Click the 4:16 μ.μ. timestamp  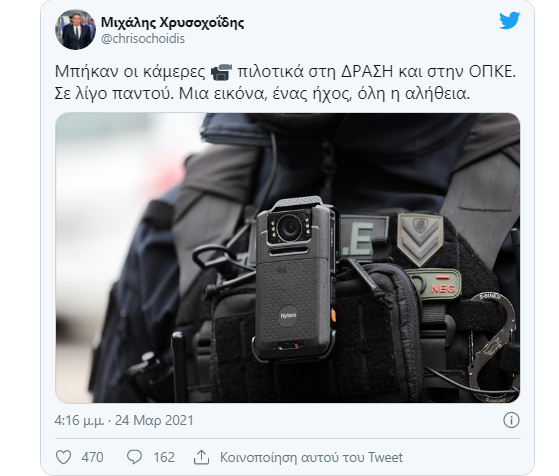click(x=80, y=420)
